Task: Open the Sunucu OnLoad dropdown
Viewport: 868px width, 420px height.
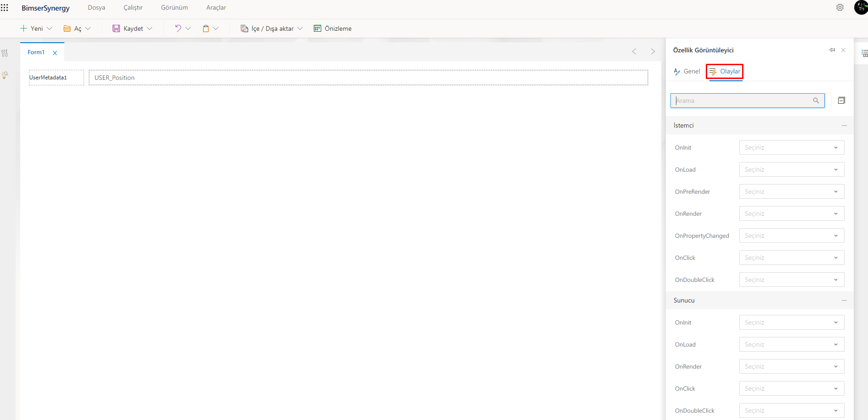Action: (x=792, y=344)
